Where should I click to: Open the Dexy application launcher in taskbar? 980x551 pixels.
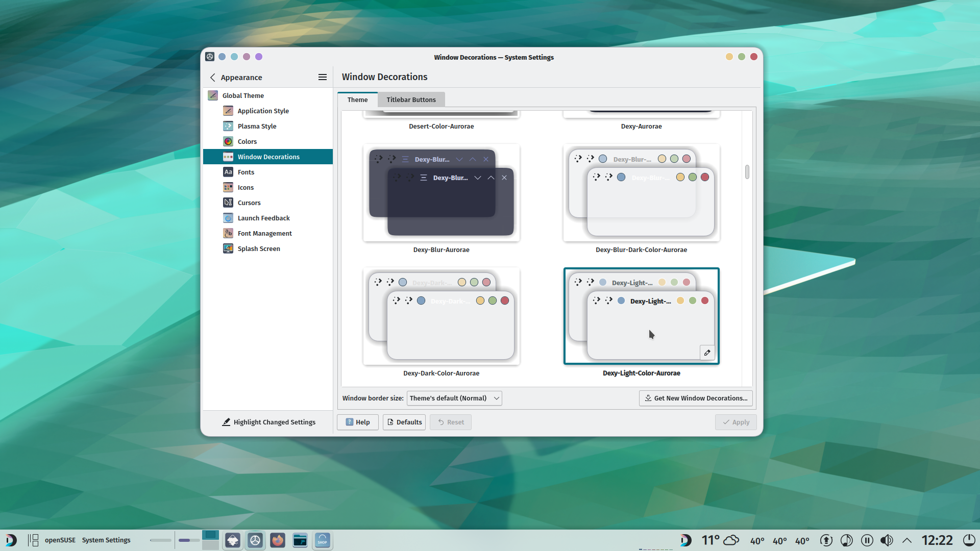point(11,540)
